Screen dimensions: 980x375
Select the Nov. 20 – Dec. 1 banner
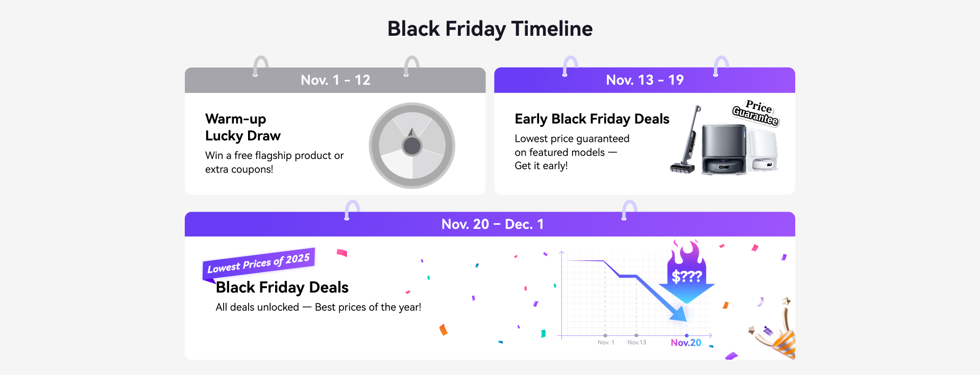click(492, 224)
